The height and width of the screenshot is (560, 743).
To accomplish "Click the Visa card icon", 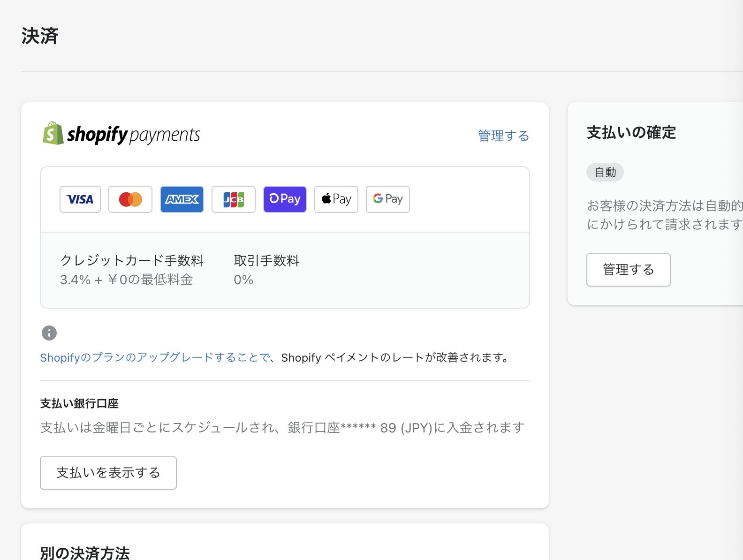I will click(80, 199).
